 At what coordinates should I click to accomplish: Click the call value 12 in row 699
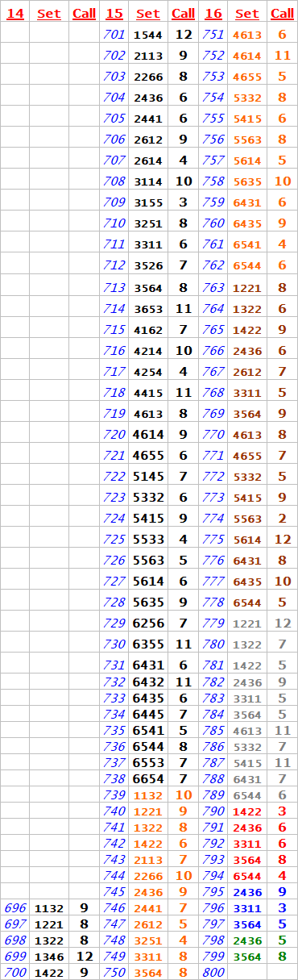point(84,956)
